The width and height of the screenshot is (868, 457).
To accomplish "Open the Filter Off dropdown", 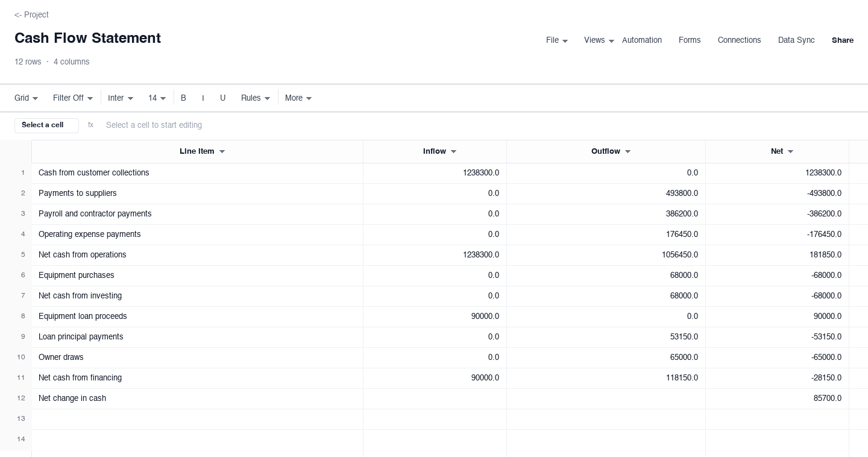I will click(73, 98).
